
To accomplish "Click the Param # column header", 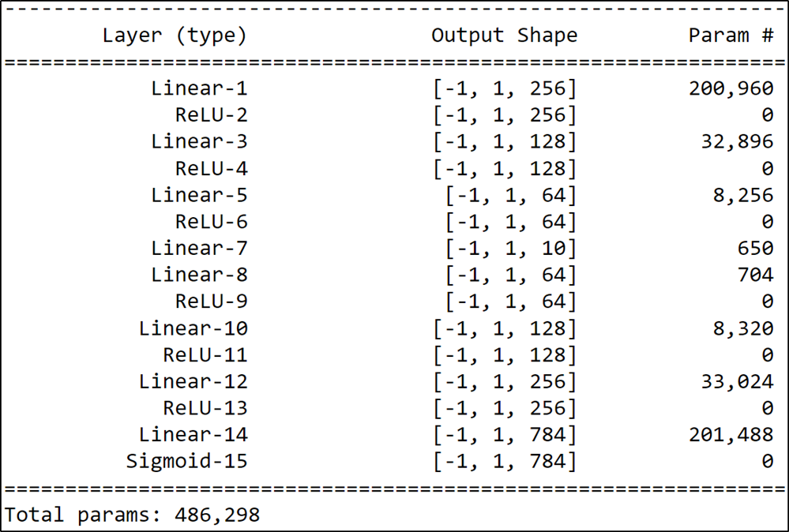I will coord(731,36).
